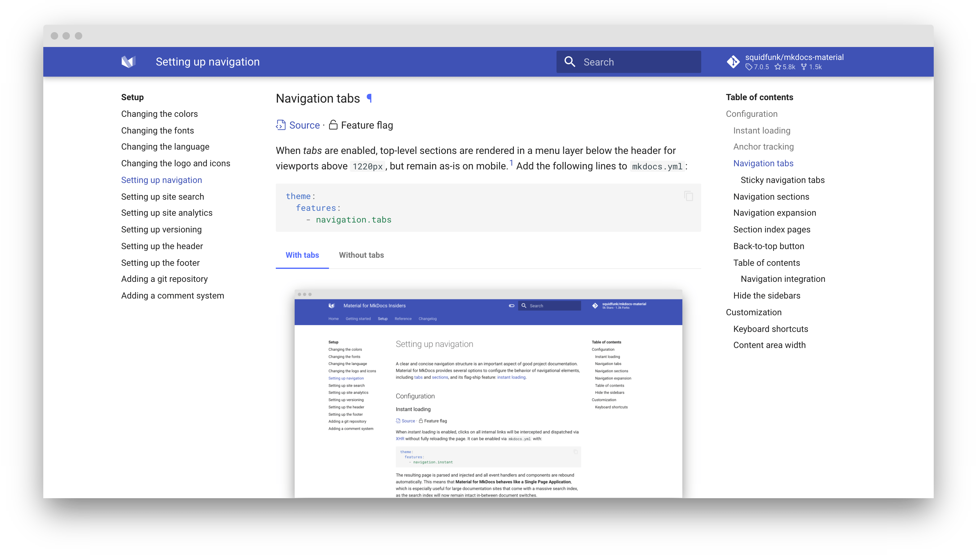
Task: Click inside the Search input field
Action: point(635,62)
